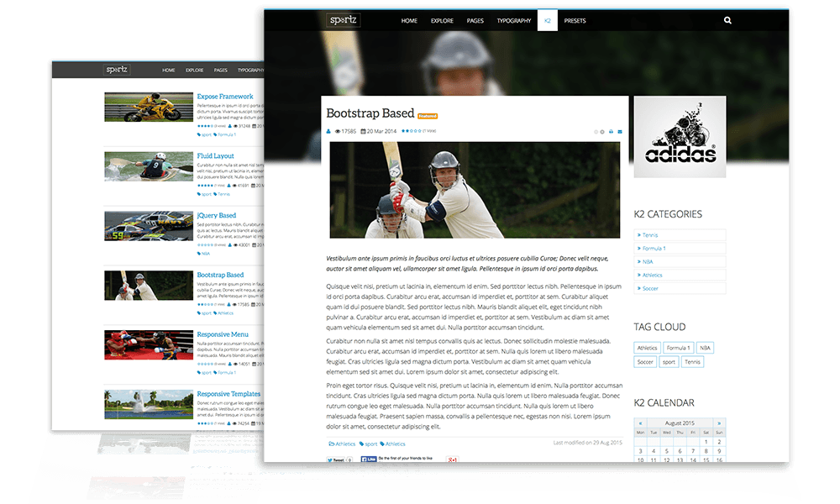Click the cricket batsman article image
The width and height of the screenshot is (840, 504).
click(475, 190)
